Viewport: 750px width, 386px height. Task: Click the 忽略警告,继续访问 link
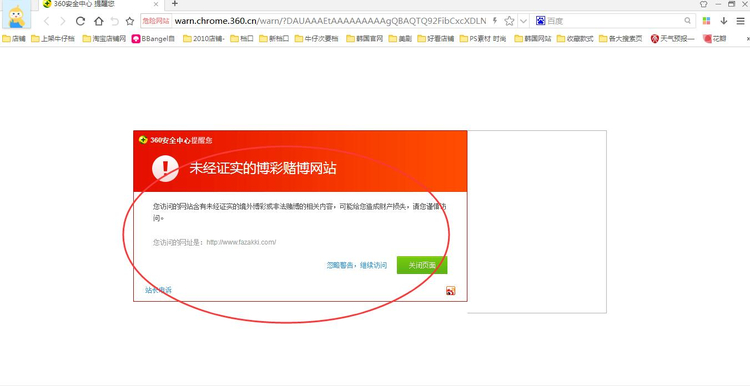357,265
